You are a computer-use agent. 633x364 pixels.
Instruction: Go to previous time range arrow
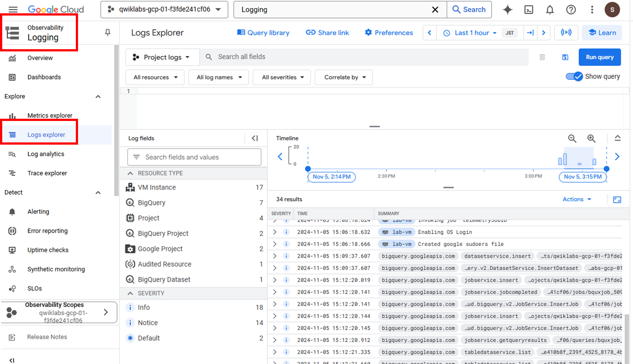(x=430, y=33)
